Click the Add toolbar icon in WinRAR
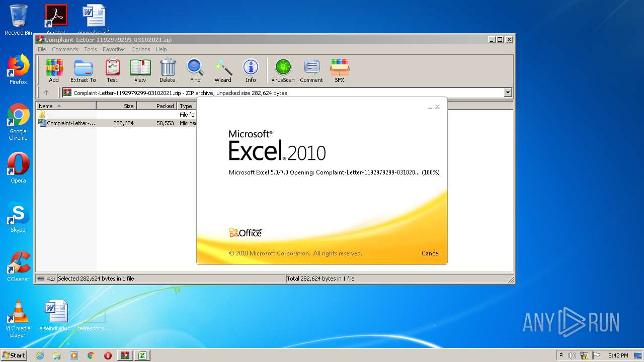This screenshot has width=644, height=362. point(54,70)
